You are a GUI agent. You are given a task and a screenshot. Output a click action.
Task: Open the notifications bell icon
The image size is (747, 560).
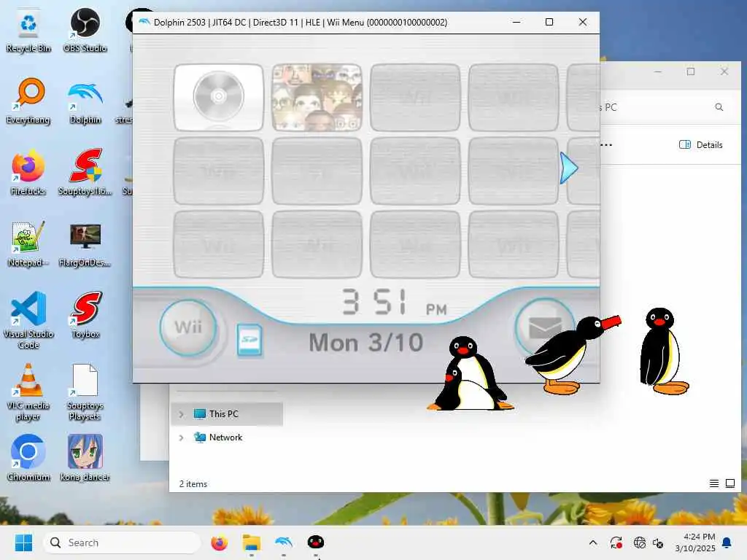pos(727,542)
